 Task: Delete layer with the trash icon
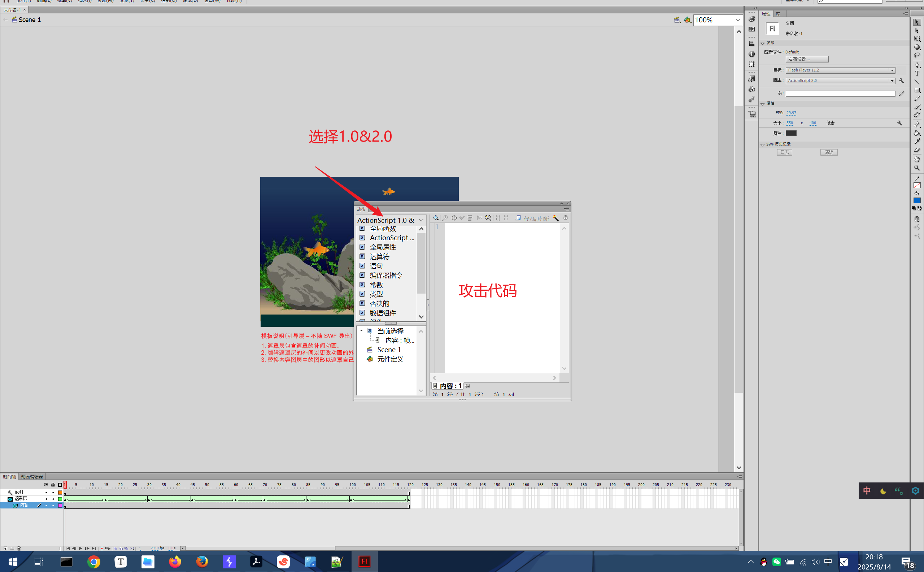pyautogui.click(x=19, y=548)
